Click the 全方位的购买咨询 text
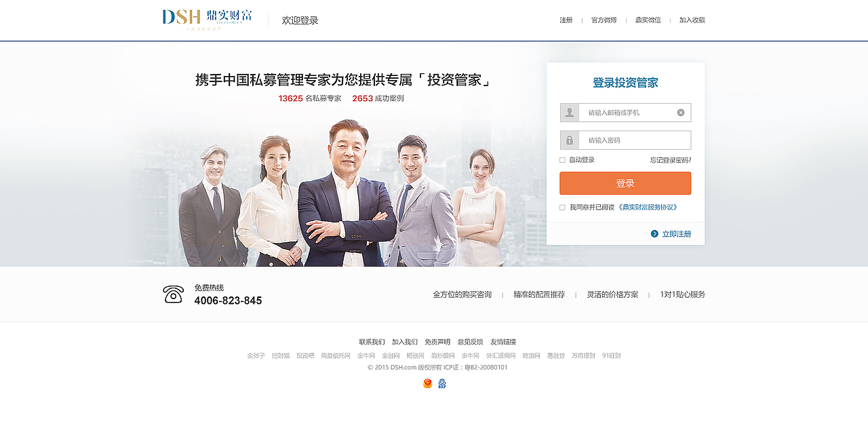Viewport: 868px width, 443px height. (x=462, y=294)
